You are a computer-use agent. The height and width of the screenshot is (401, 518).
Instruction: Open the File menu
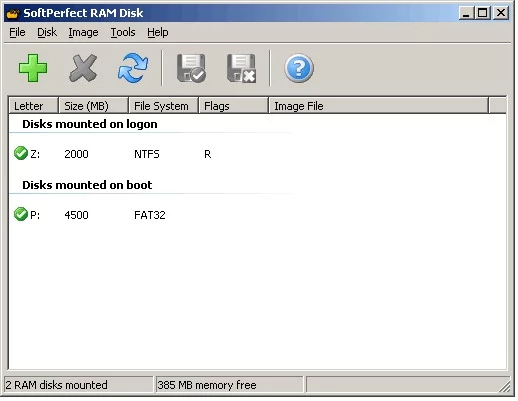coord(17,32)
